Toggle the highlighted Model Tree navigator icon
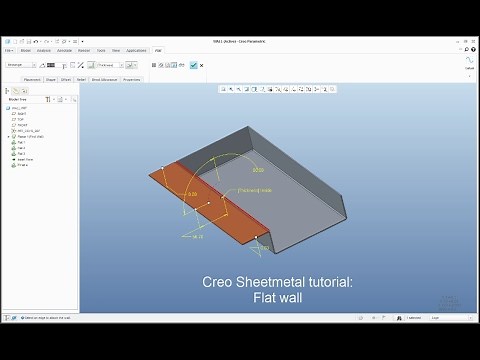480x360 pixels. (x=16, y=91)
